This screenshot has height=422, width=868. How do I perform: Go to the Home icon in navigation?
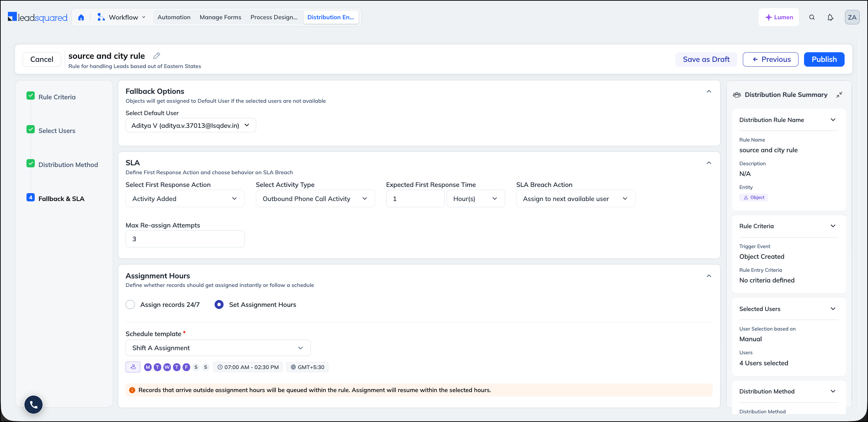click(x=81, y=17)
